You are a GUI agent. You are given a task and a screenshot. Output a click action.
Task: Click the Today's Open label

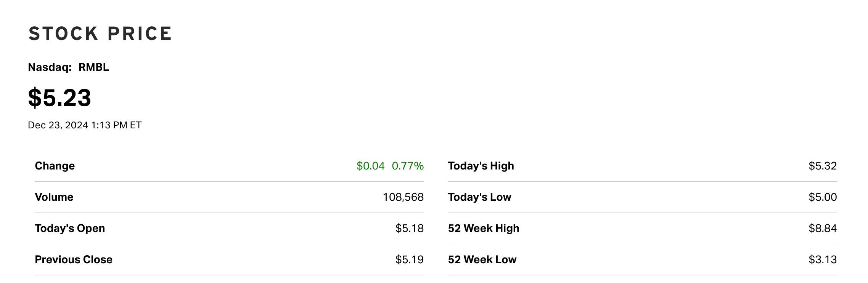pos(70,229)
